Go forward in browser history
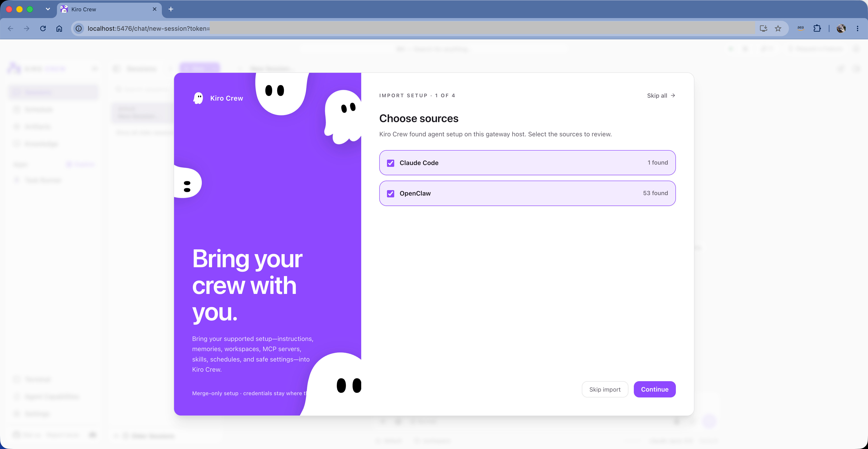 point(27,29)
